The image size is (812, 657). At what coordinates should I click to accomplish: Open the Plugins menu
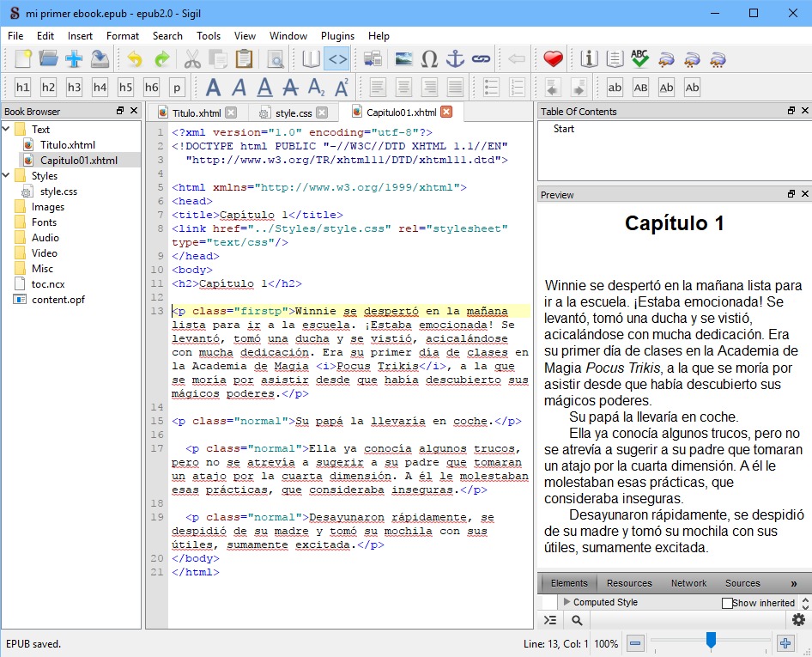pyautogui.click(x=337, y=36)
